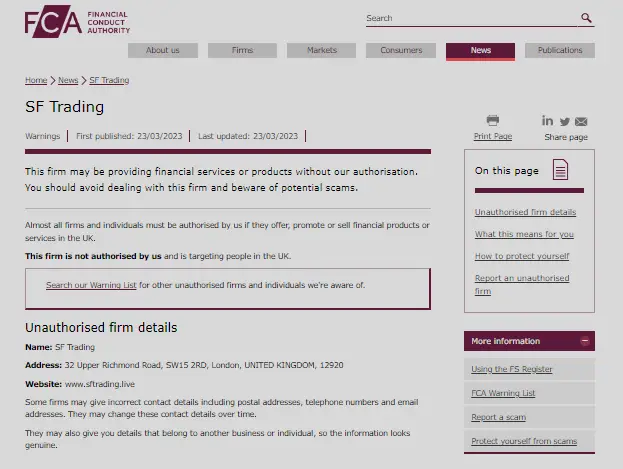Click the SF Trading page heading
Image resolution: width=623 pixels, height=469 pixels.
tap(65, 107)
